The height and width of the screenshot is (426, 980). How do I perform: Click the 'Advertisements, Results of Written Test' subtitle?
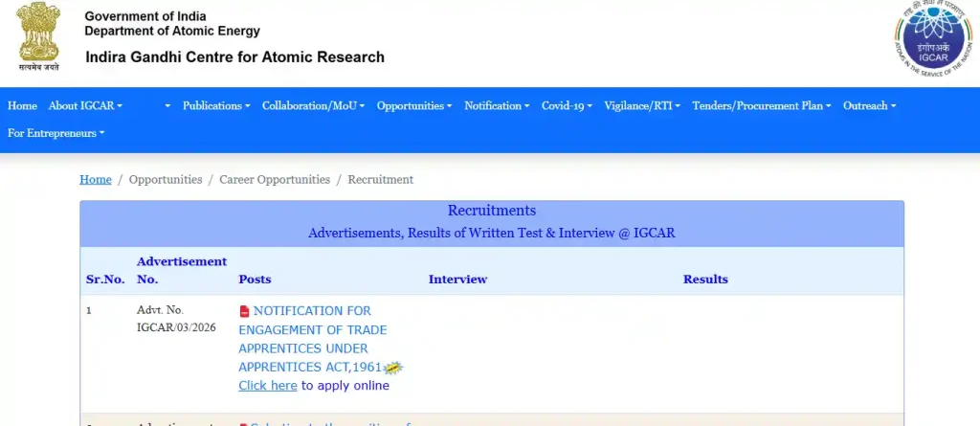pyautogui.click(x=492, y=234)
